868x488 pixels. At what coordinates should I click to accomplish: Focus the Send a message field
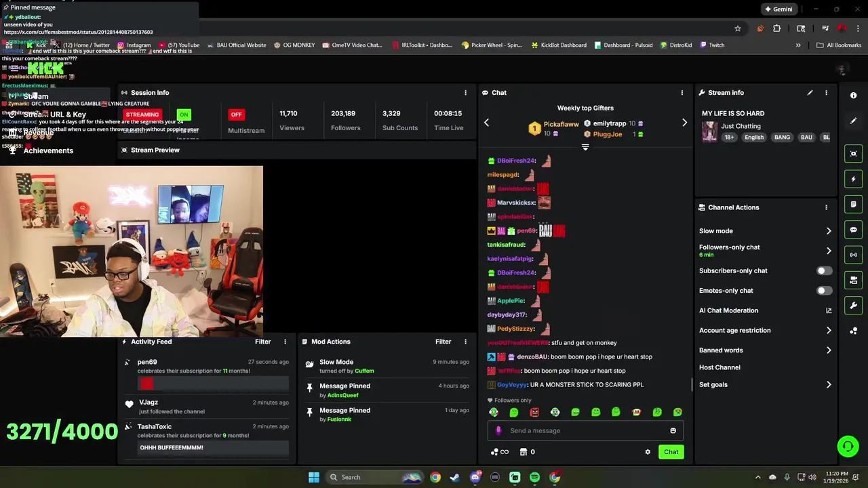pyautogui.click(x=585, y=430)
